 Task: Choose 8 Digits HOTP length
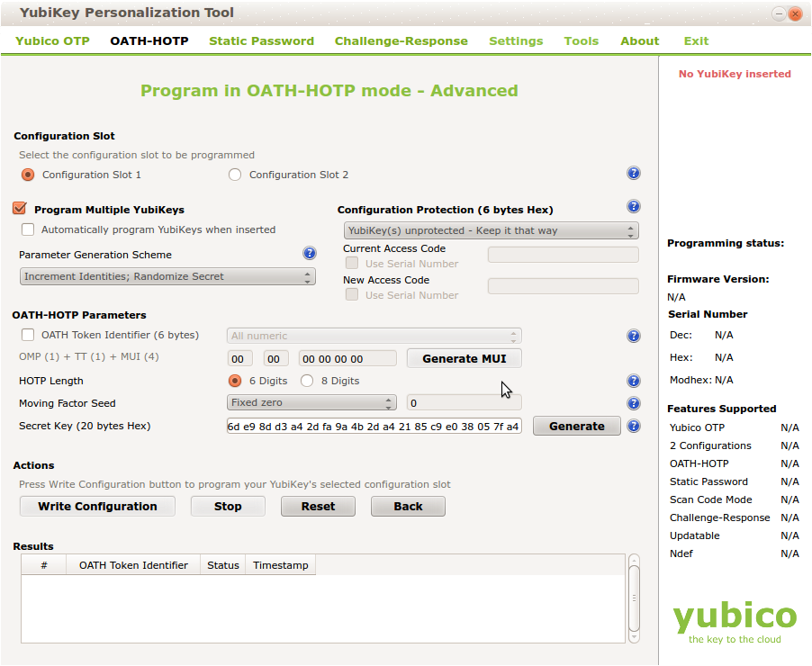(x=307, y=382)
